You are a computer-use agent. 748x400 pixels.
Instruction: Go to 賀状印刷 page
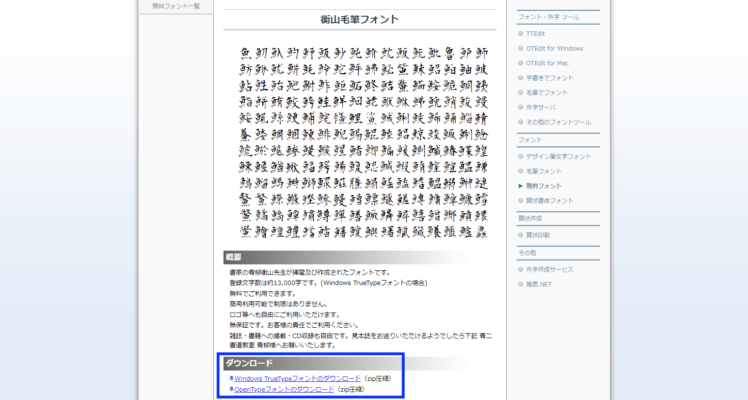coord(538,235)
